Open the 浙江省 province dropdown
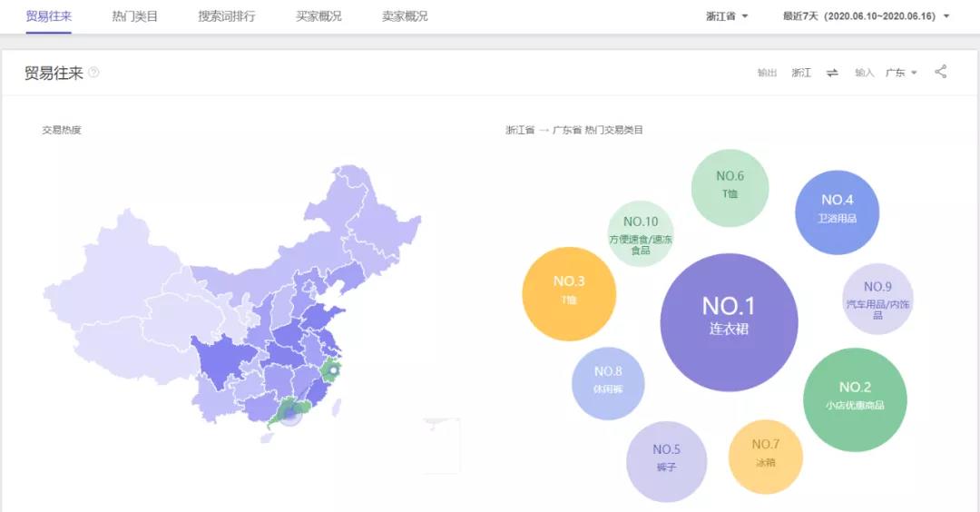The width and height of the screenshot is (980, 512). click(x=727, y=16)
